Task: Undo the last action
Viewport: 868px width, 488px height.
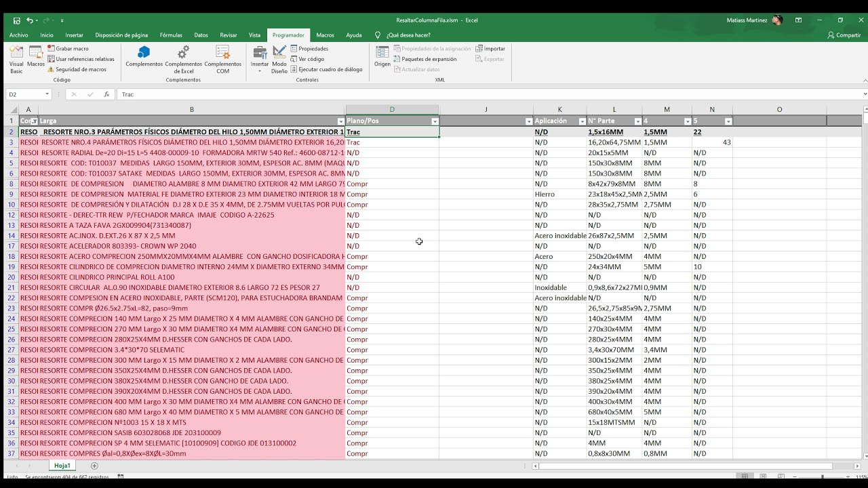Action: (30, 20)
